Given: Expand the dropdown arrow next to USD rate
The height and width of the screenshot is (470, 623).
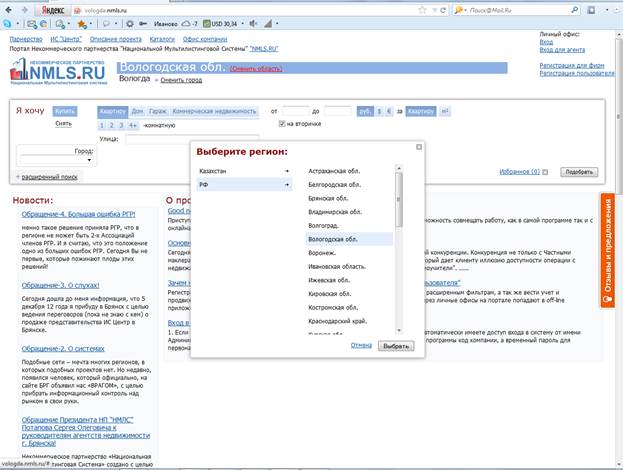Looking at the screenshot, I should [x=242, y=24].
